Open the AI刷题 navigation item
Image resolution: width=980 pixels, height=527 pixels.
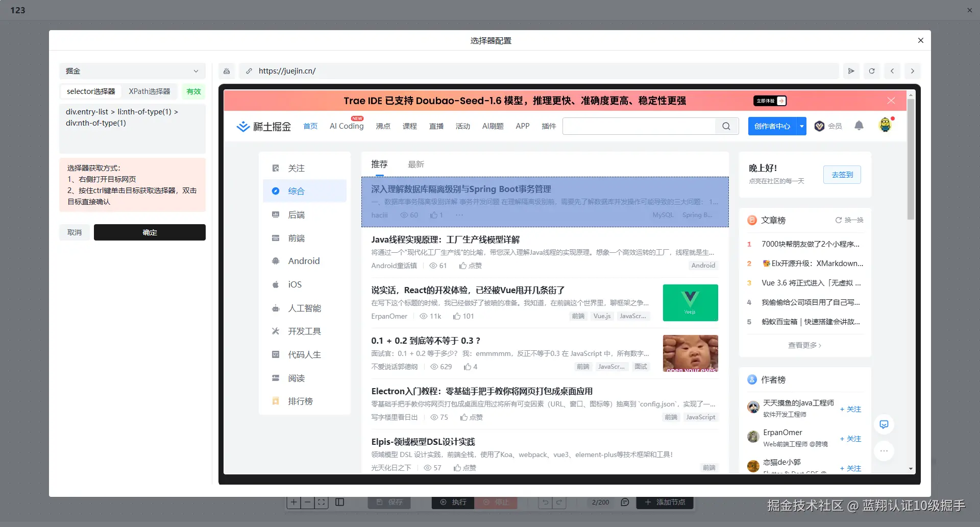pos(493,126)
